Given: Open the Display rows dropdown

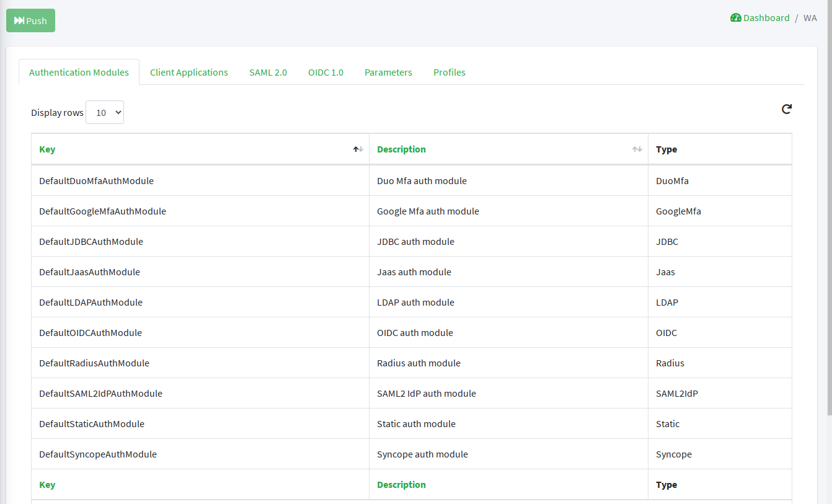Looking at the screenshot, I should coord(105,113).
